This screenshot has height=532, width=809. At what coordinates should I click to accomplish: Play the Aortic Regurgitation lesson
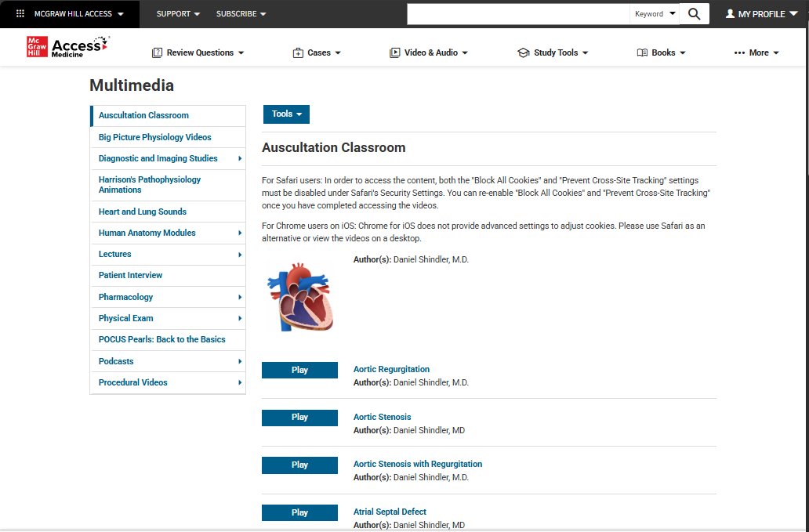point(299,370)
